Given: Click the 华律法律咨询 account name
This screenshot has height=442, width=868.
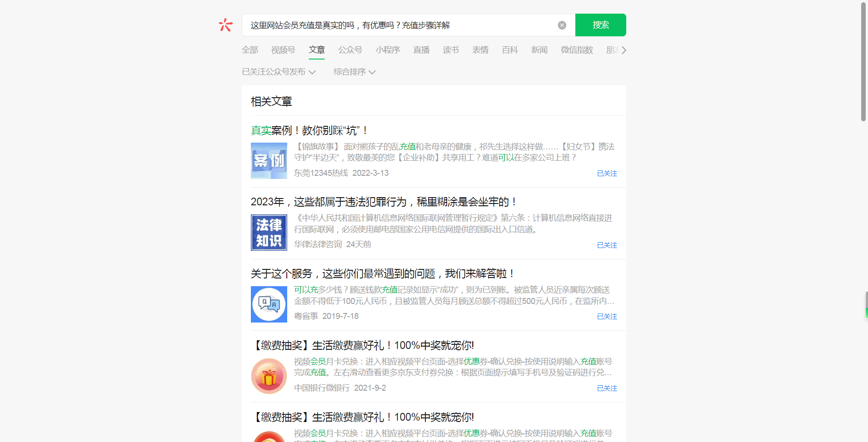Looking at the screenshot, I should 318,244.
